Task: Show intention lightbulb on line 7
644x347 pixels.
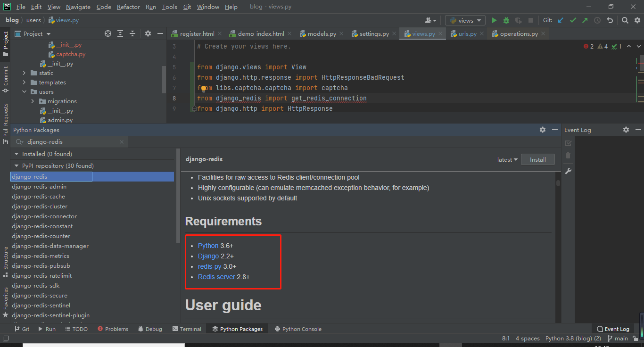Action: (x=204, y=88)
